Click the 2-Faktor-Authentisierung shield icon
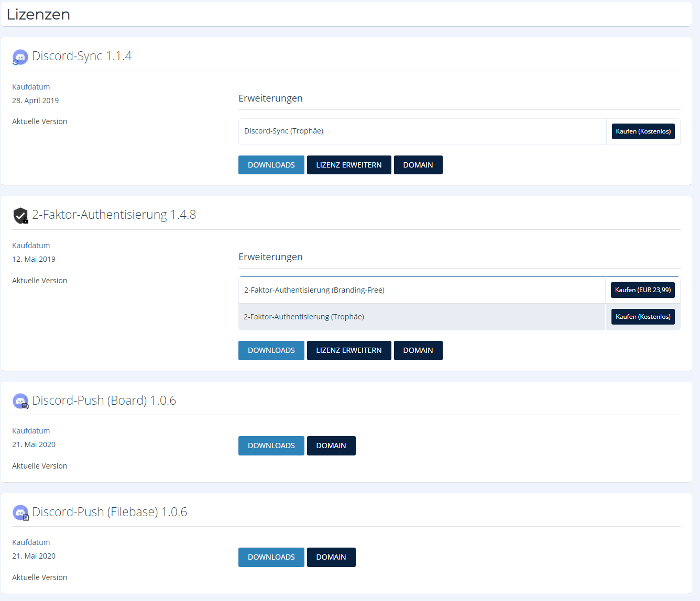This screenshot has height=601, width=700. pos(20,215)
